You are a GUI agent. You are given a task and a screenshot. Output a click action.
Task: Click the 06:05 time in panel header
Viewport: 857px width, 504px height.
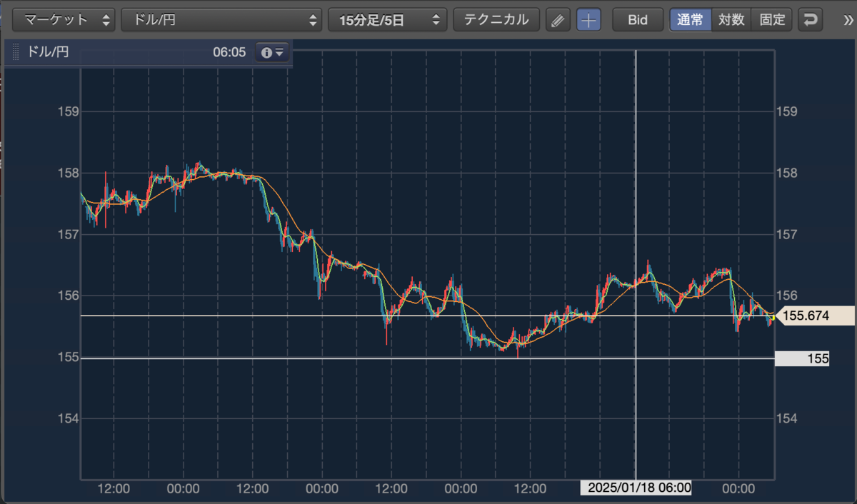(x=229, y=52)
